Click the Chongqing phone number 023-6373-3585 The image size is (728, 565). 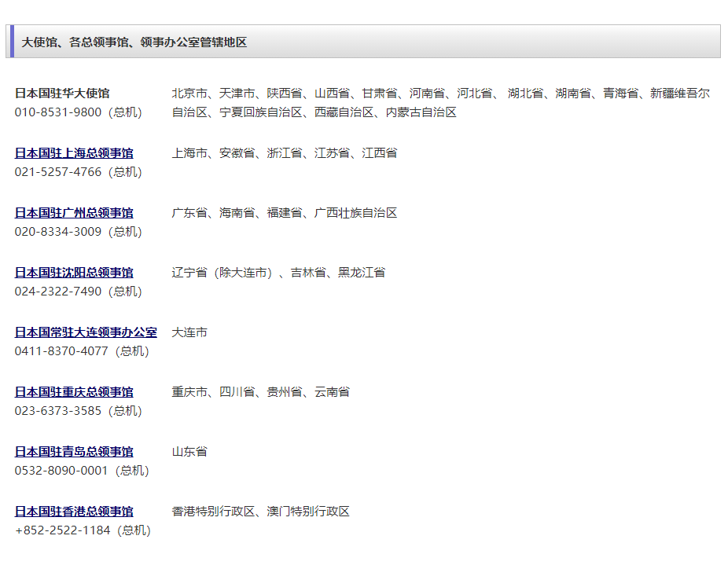pos(58,411)
